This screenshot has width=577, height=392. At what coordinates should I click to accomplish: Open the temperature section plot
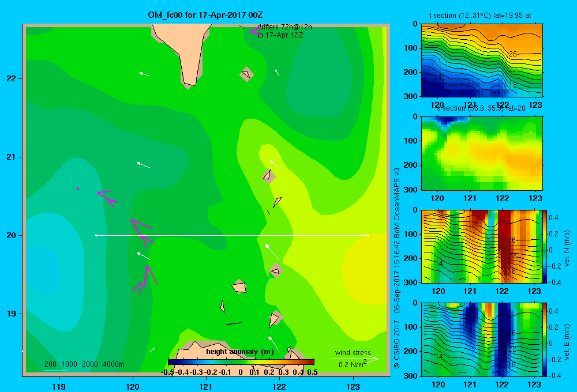click(482, 61)
